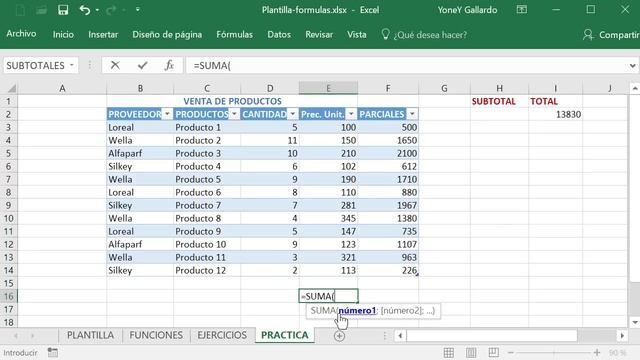Click the zoom slider track
The width and height of the screenshot is (640, 360).
pos(553,353)
